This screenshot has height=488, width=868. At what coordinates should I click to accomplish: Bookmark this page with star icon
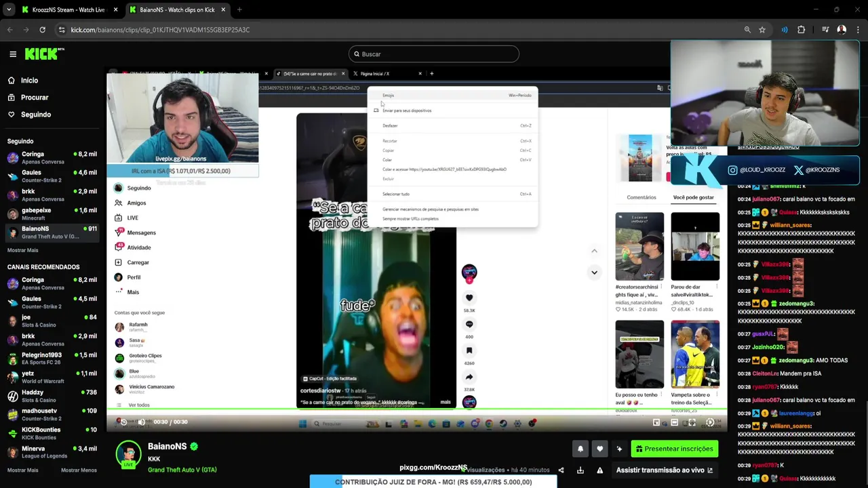pos(762,30)
